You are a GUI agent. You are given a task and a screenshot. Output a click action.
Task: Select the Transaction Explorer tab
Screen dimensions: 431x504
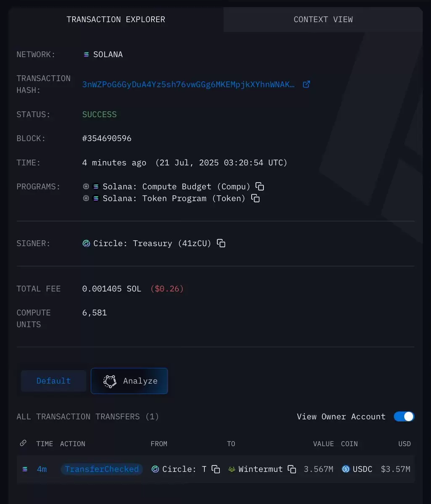coord(116,19)
